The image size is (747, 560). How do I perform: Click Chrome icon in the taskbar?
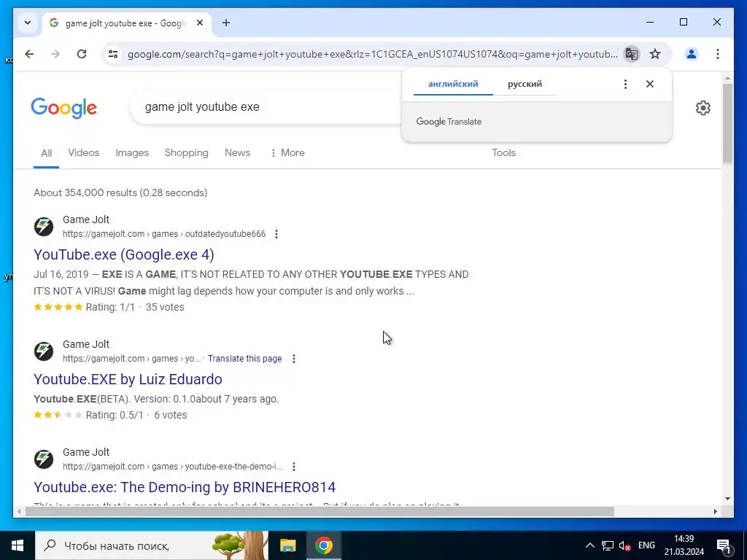(x=323, y=545)
